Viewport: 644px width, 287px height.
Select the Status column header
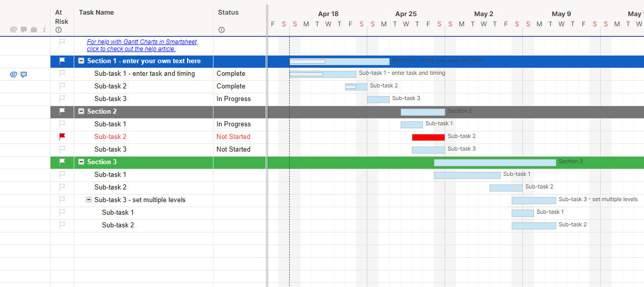(228, 13)
